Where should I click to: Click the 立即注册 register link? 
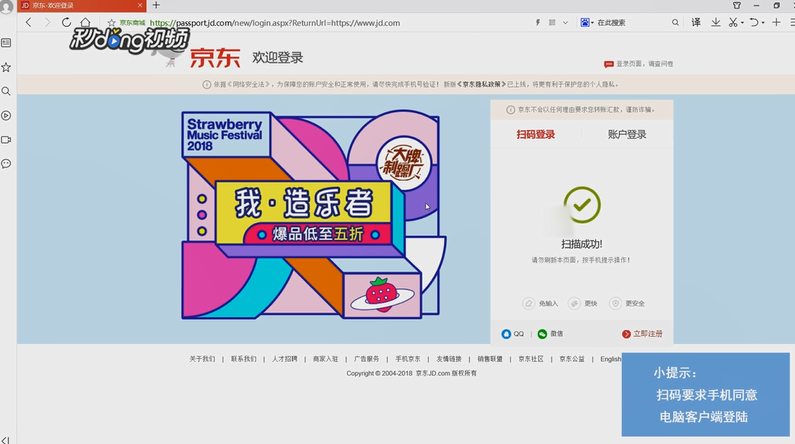click(642, 334)
